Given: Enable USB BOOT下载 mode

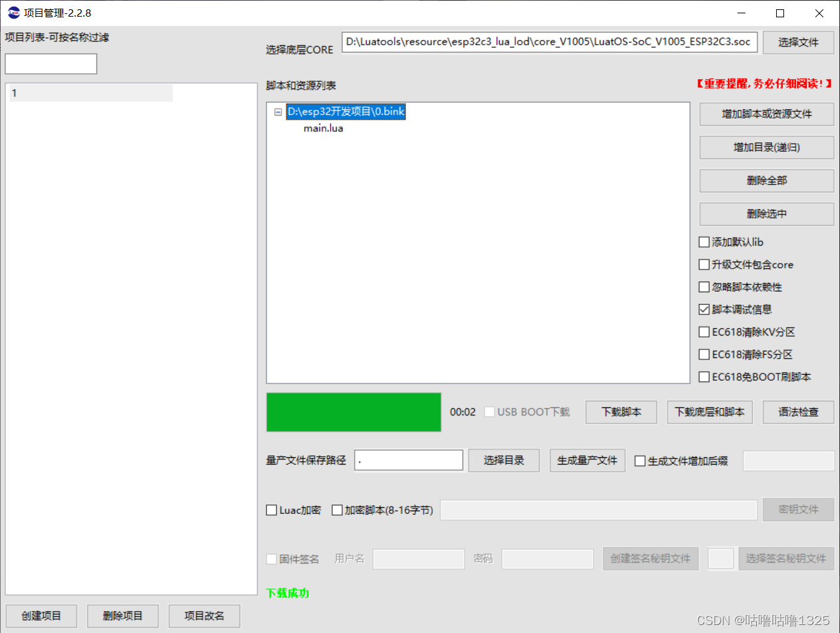Looking at the screenshot, I should pyautogui.click(x=489, y=411).
